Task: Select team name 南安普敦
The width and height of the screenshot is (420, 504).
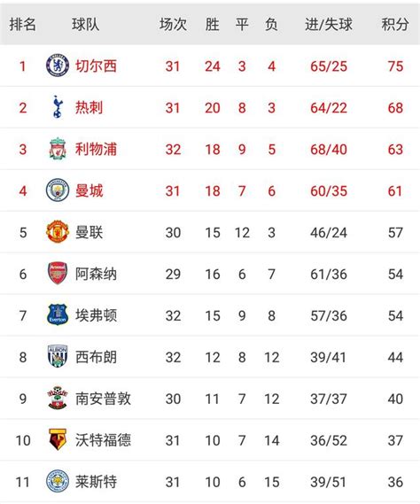Action: click(103, 399)
